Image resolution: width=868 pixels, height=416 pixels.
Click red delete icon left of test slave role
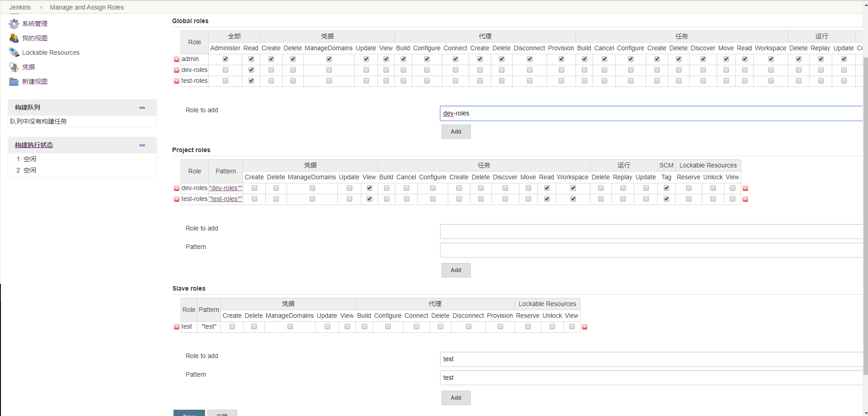click(177, 327)
